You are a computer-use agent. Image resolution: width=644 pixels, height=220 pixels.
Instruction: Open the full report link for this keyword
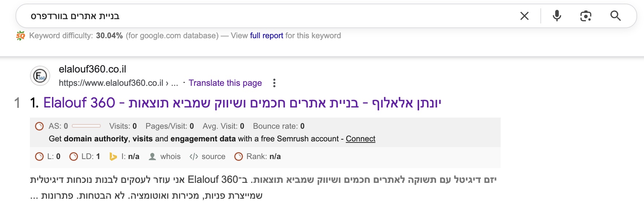[266, 36]
